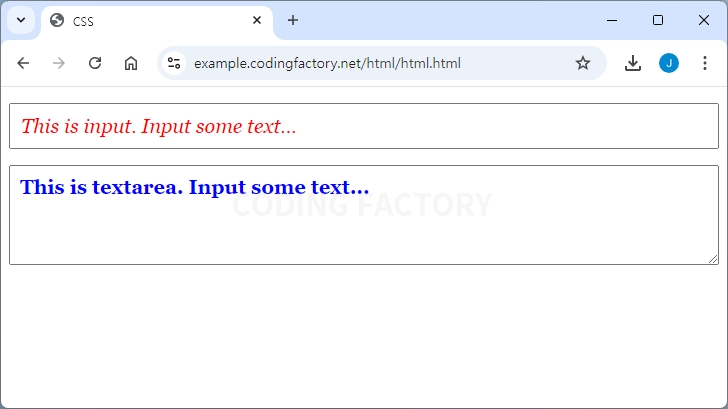Click the textarea resize handle corner
Screen dimensions: 728x409
pos(714,260)
